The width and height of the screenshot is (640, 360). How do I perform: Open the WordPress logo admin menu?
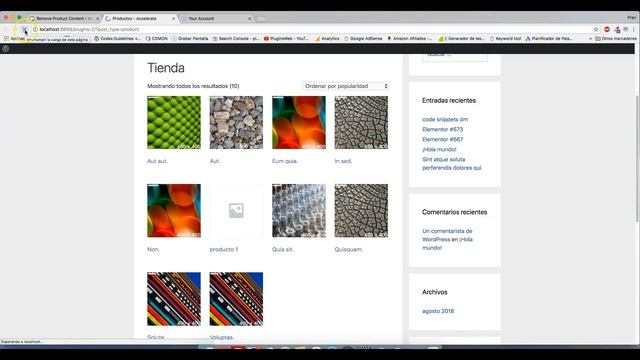[6, 49]
